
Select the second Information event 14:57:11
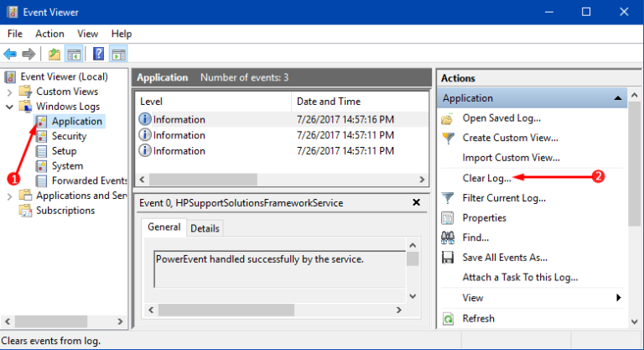click(x=282, y=135)
